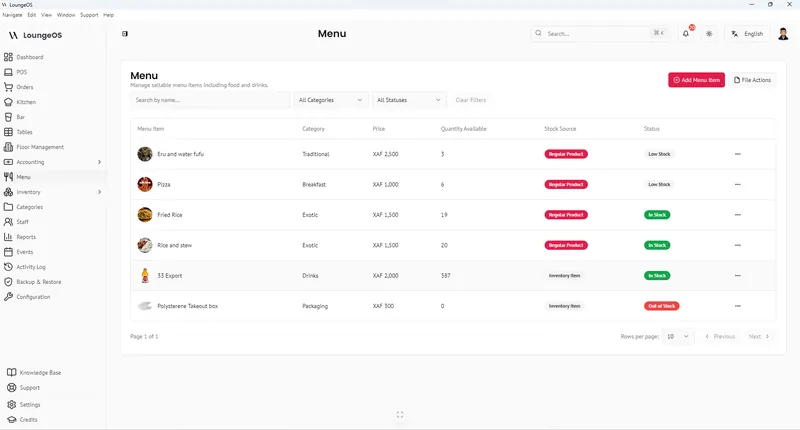Open the Dashboard icon in sidebar
The height and width of the screenshot is (430, 800).
pyautogui.click(x=8, y=57)
